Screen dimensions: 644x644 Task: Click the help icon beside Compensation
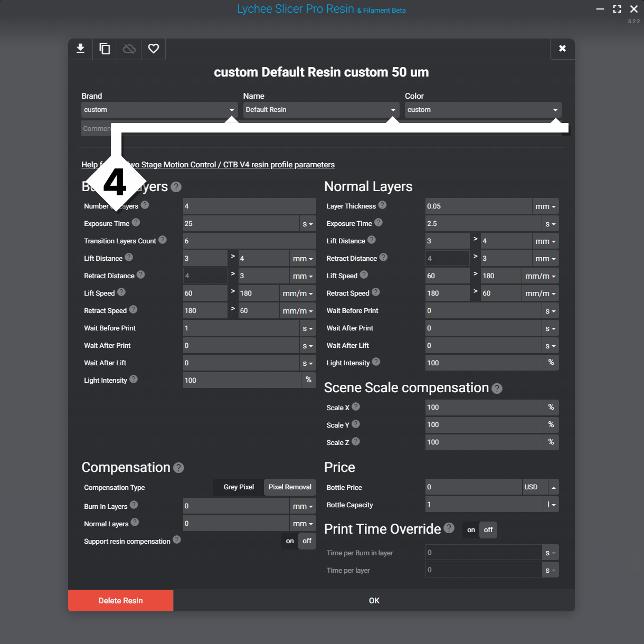click(178, 467)
